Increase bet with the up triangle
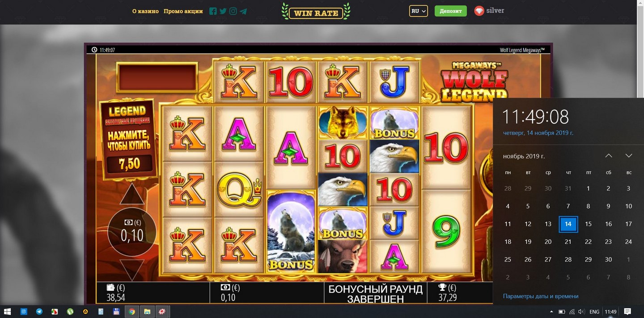Image resolution: width=644 pixels, height=318 pixels. [132, 194]
